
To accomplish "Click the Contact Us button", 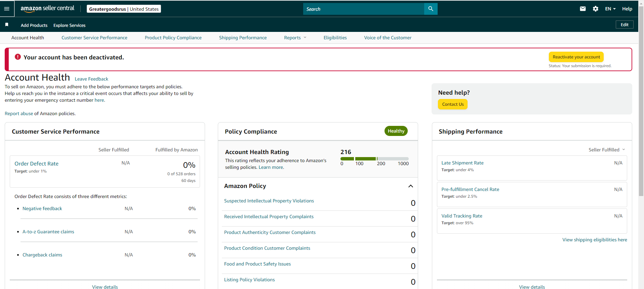I will pyautogui.click(x=453, y=104).
